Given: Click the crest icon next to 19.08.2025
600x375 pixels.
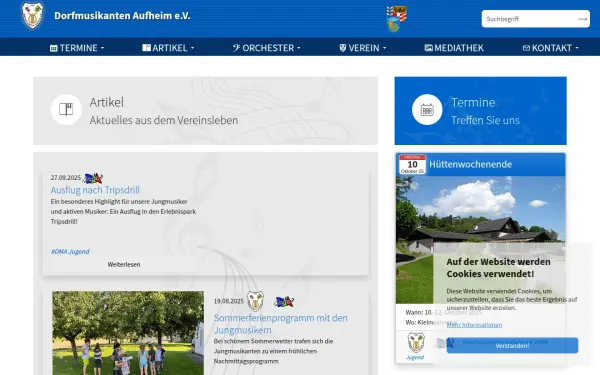Looking at the screenshot, I should [x=255, y=301].
